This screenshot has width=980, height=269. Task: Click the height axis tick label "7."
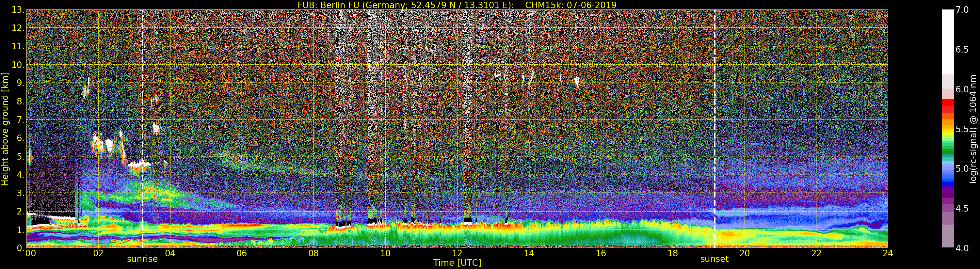tap(20, 120)
